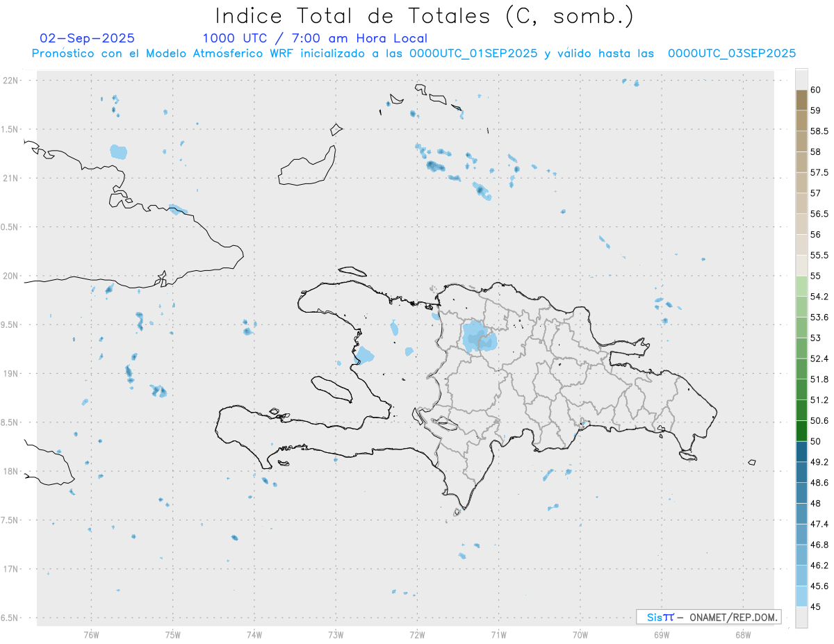Click the "71W" longitude label
Image resolution: width=834 pixels, height=644 pixels.
498,635
